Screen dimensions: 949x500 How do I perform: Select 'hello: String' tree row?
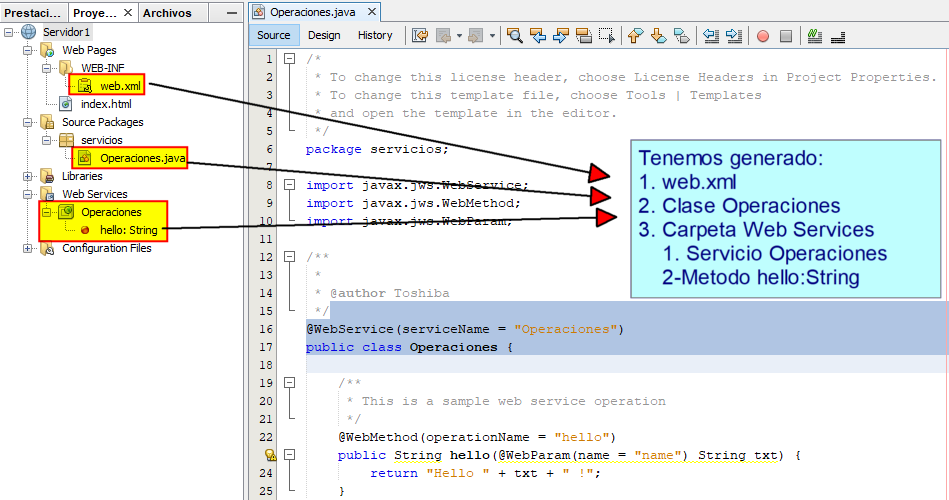pos(128,230)
